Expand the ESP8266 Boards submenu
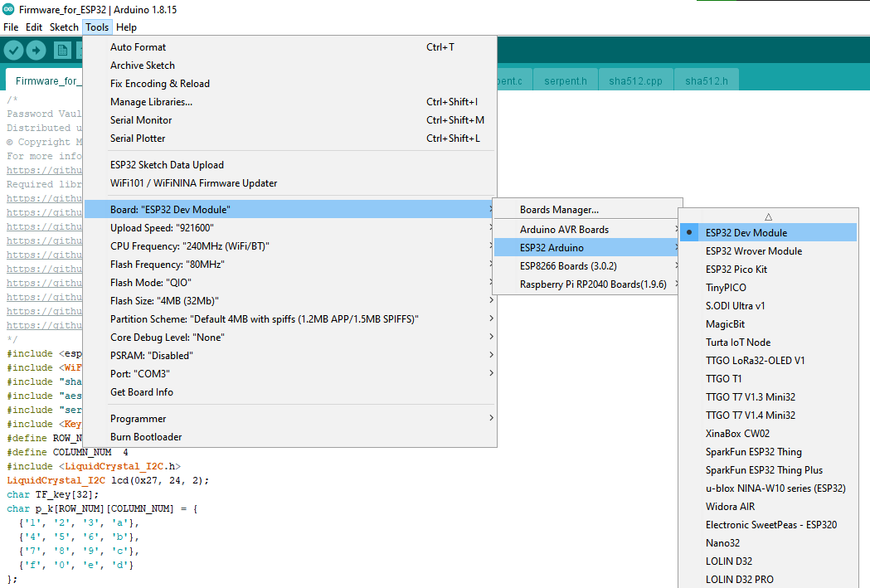Screen dimensions: 870x588 click(678, 264)
